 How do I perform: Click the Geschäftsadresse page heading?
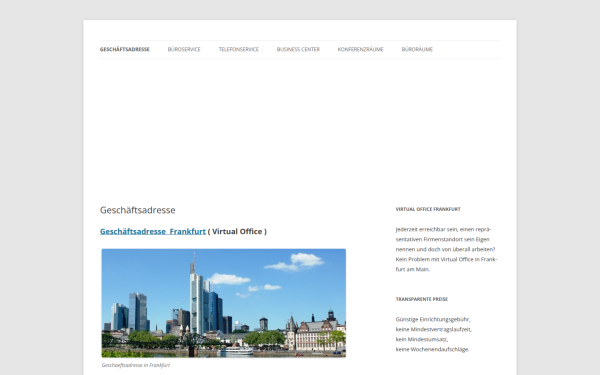click(138, 210)
